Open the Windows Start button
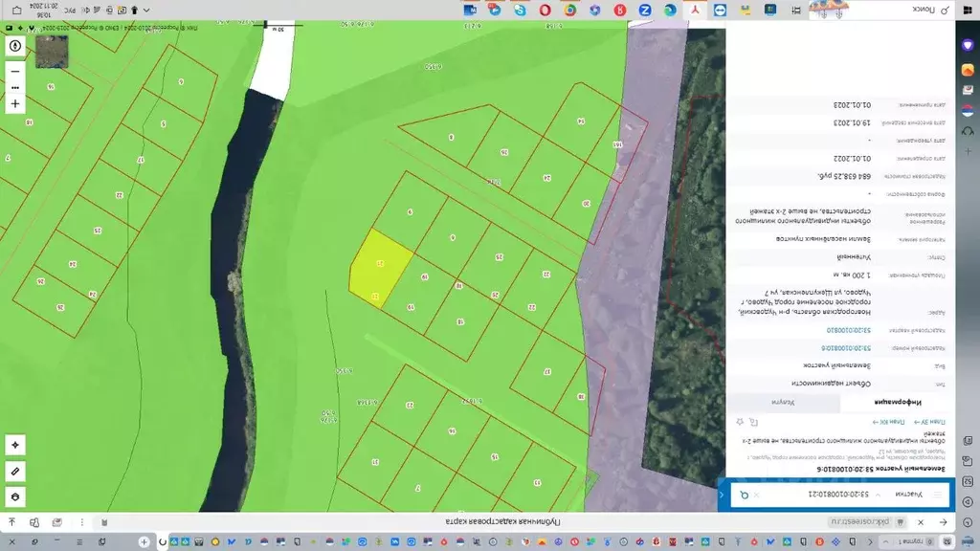The width and height of the screenshot is (980, 551). click(x=968, y=10)
